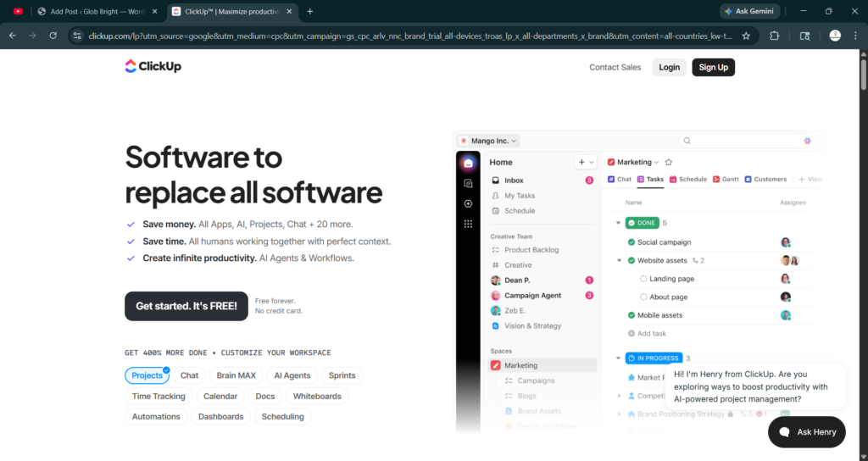The height and width of the screenshot is (461, 868).
Task: Click the ClickUp logo in the header
Action: (153, 67)
